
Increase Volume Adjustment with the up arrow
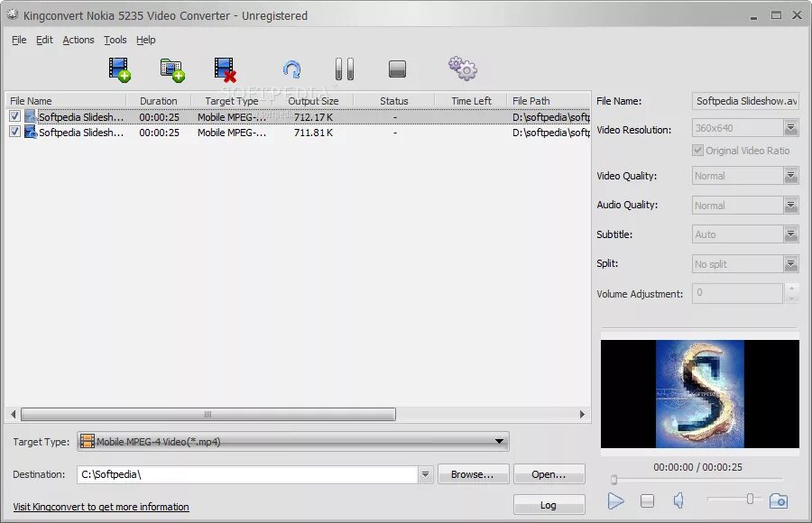tap(790, 289)
